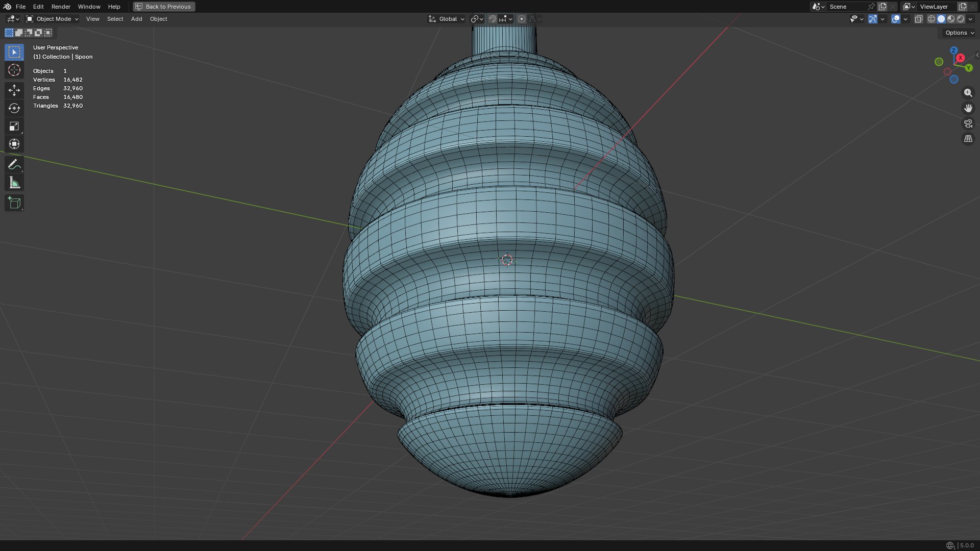Open the viewport Object menu
980x551 pixels.
[158, 19]
